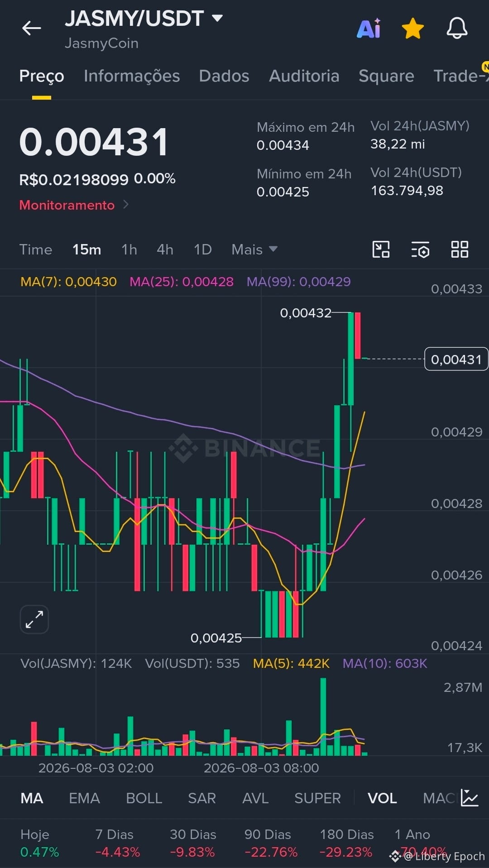Open the Dados tab
This screenshot has width=489, height=868.
click(x=224, y=76)
